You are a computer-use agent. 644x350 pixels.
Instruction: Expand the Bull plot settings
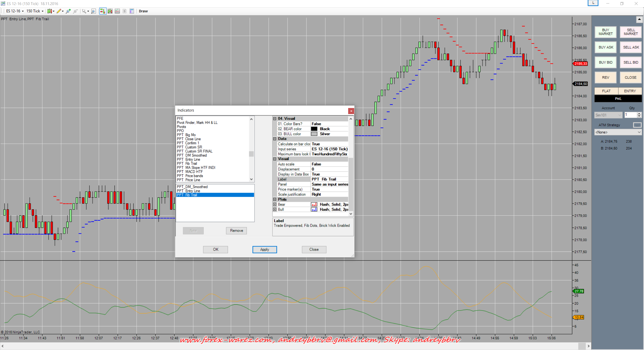(x=275, y=209)
